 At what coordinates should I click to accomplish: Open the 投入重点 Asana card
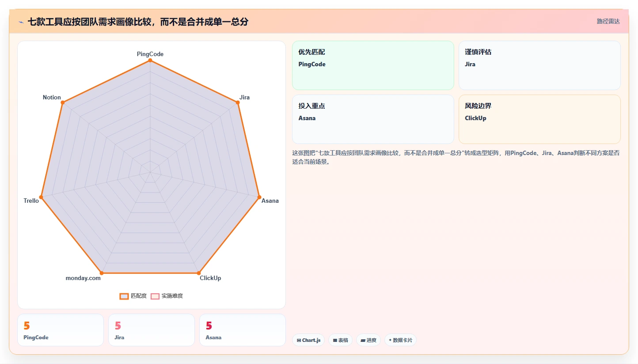(x=373, y=119)
